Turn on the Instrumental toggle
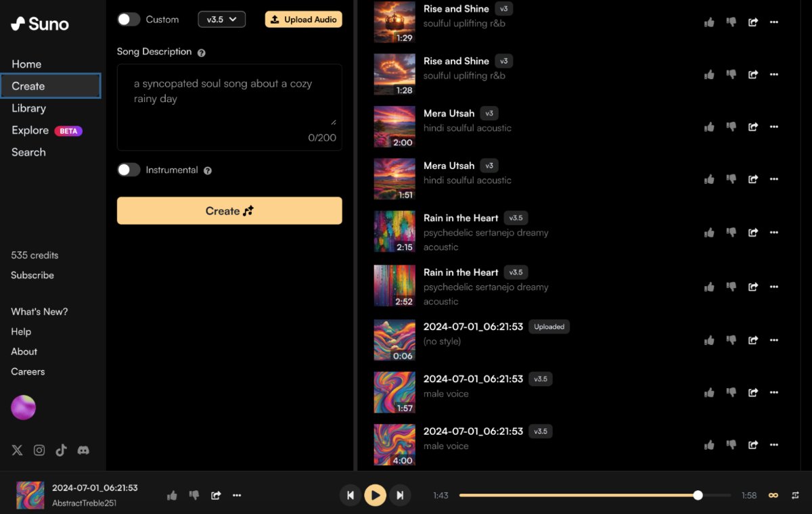 pyautogui.click(x=129, y=170)
